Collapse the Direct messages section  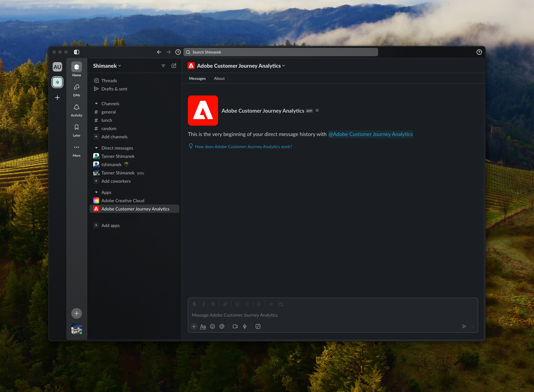[96, 148]
